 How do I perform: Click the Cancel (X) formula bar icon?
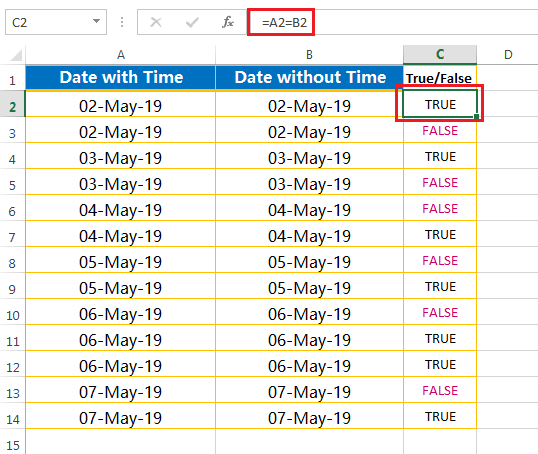(156, 22)
